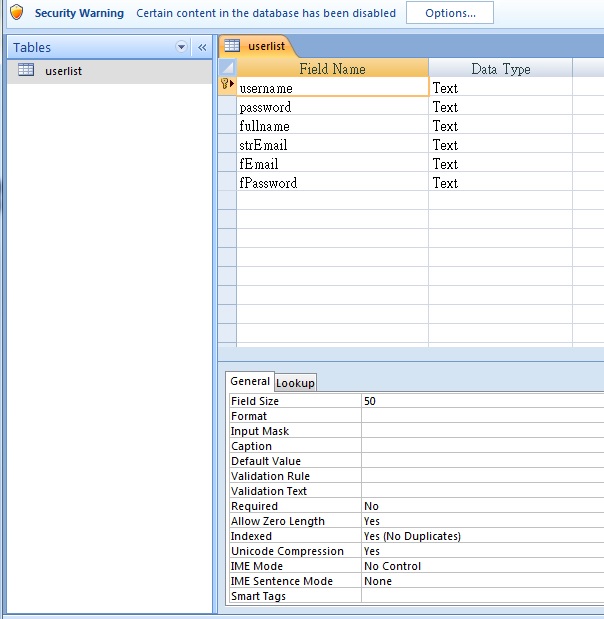Click the strEmail field name cell
Image resolution: width=604 pixels, height=619 pixels.
[332, 145]
